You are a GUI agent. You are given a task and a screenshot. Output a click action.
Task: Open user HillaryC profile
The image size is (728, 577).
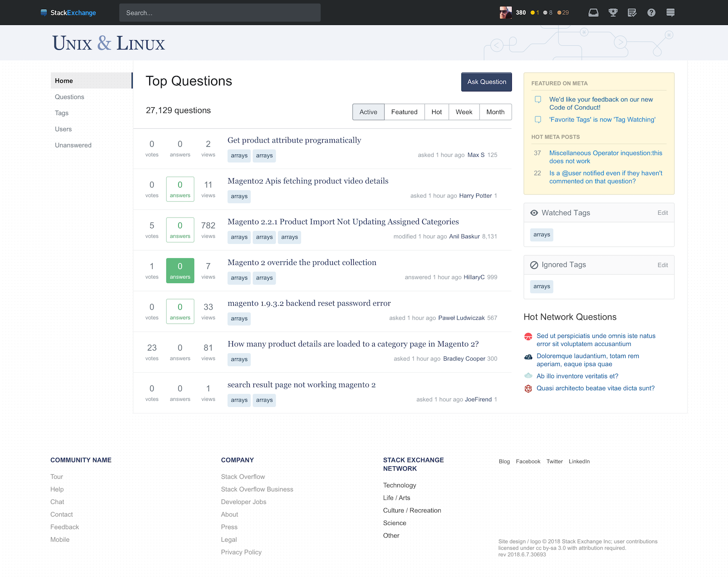[x=474, y=277]
